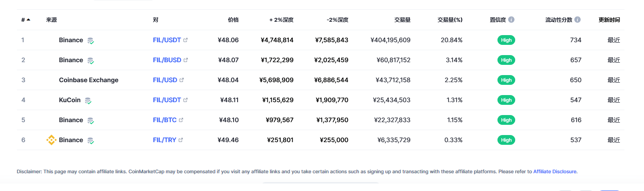The image size is (644, 191).
Task: Click the reserve verification icon next to KuCoin
Action: click(88, 100)
